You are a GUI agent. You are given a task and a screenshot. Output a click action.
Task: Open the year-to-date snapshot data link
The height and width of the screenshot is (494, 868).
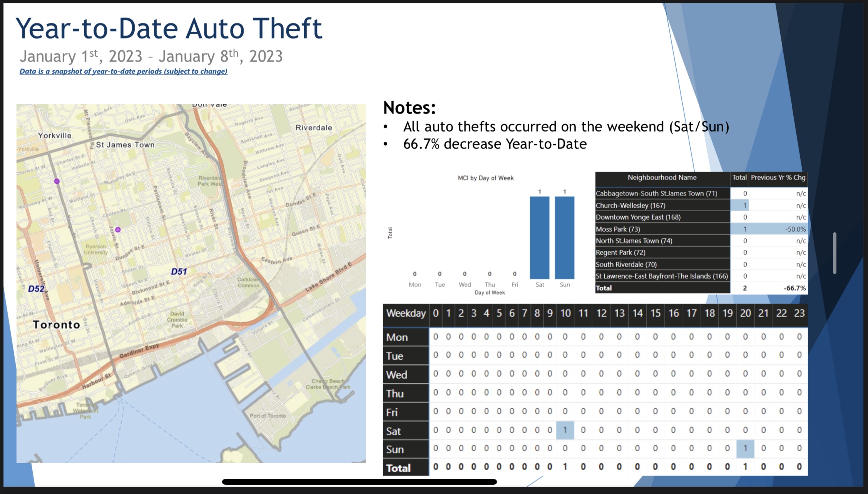coord(123,71)
